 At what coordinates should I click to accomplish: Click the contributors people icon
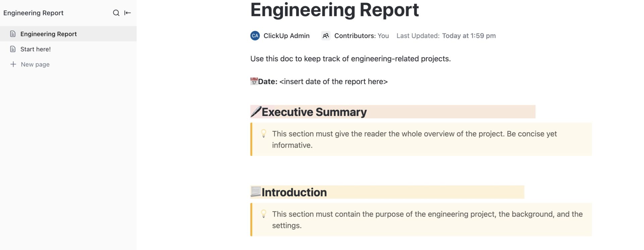tap(325, 36)
